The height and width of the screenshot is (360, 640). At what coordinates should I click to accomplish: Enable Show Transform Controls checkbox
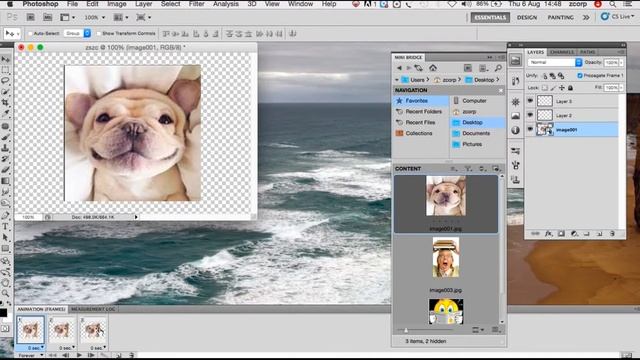tap(98, 33)
